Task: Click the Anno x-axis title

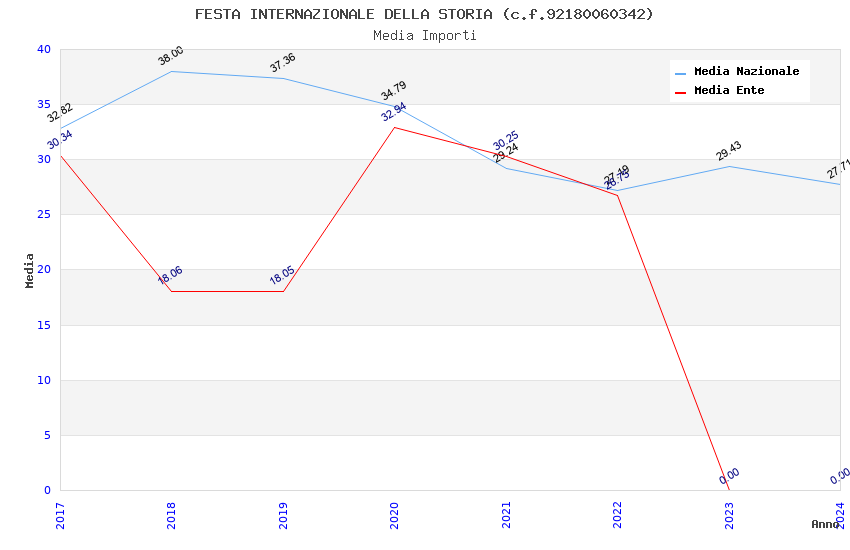Action: pyautogui.click(x=825, y=524)
